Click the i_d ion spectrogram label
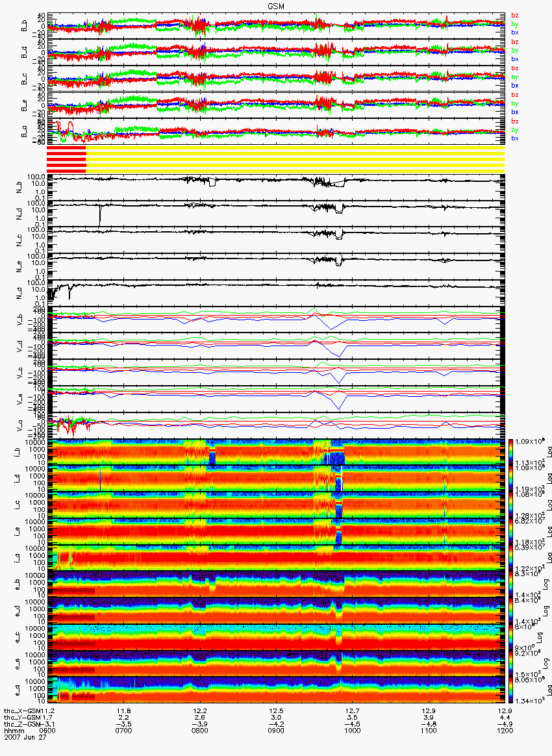This screenshot has height=756, width=552. click(18, 478)
